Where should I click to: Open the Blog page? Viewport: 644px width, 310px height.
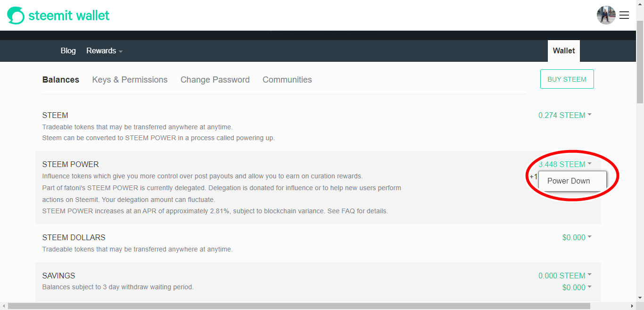pos(68,51)
